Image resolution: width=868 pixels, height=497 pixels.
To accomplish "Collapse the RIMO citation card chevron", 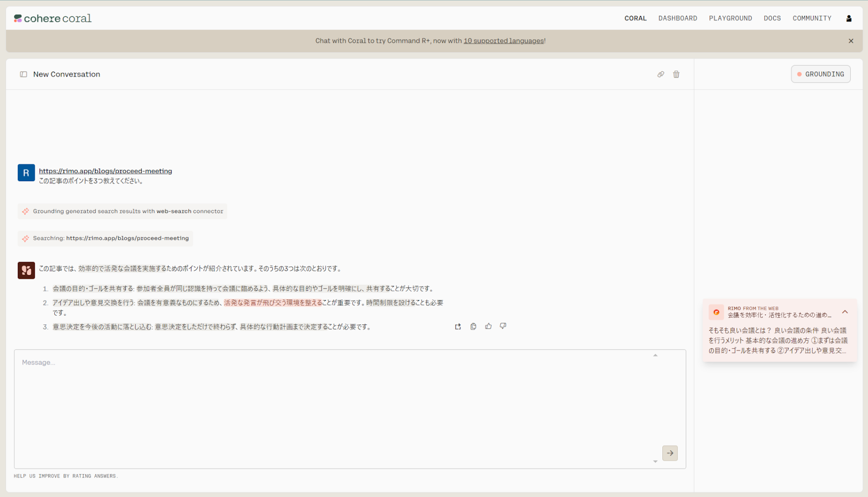I will click(845, 312).
